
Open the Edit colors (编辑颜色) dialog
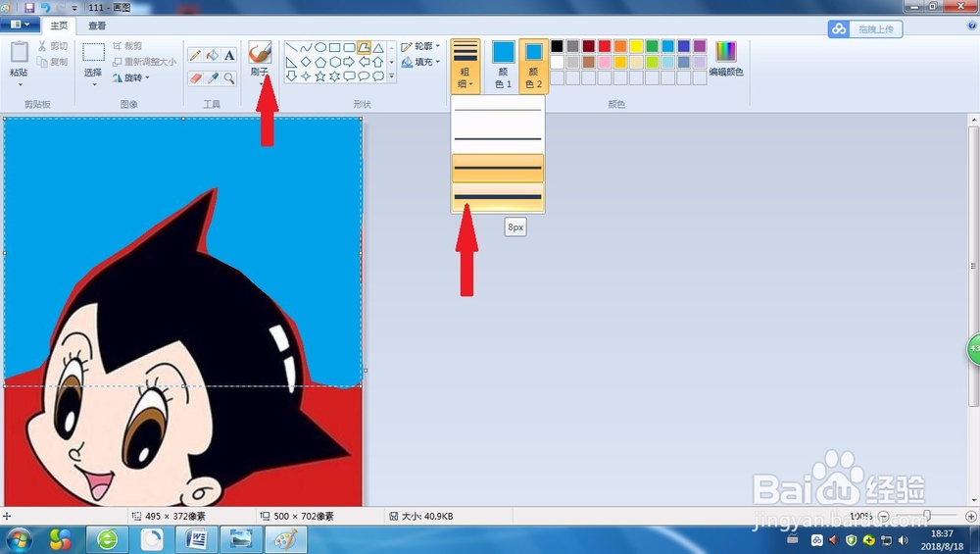[x=725, y=60]
